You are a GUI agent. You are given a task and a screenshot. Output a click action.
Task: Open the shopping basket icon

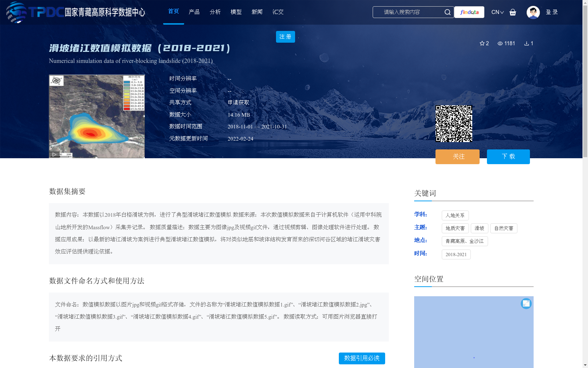pyautogui.click(x=513, y=12)
